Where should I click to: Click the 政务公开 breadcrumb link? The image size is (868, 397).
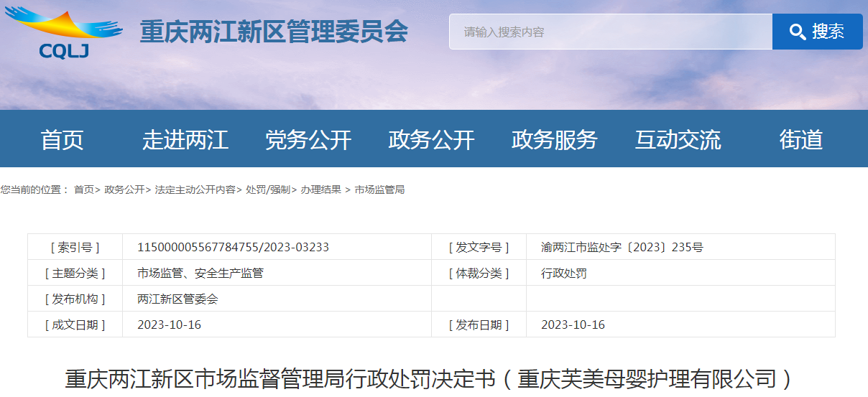[124, 190]
